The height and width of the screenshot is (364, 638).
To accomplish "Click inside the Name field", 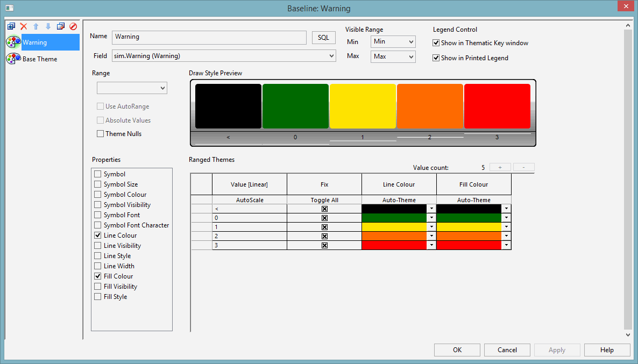I will [209, 37].
